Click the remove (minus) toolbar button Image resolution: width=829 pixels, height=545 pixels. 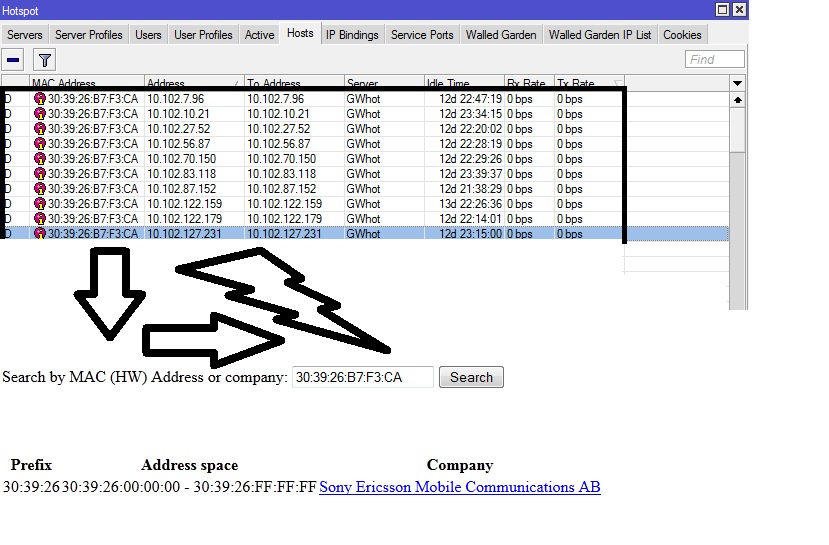[x=13, y=60]
